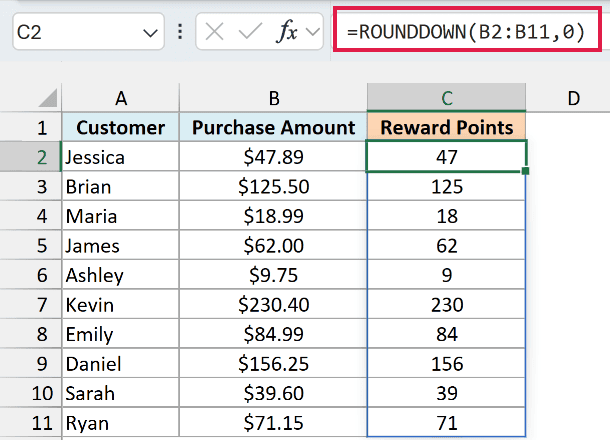The image size is (610, 440).
Task: Open the Insert Function fx button
Action: [x=287, y=32]
